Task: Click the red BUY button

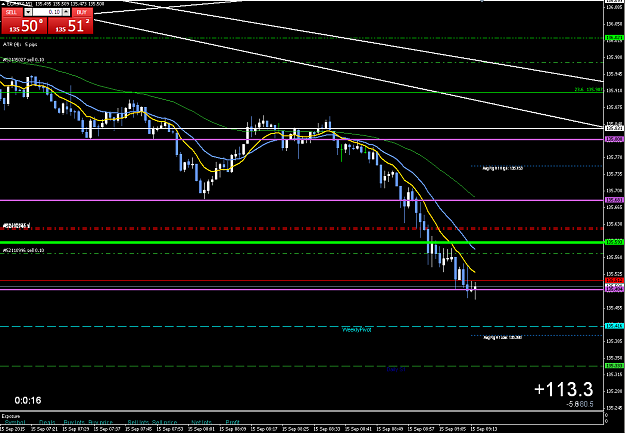Action: 82,12
